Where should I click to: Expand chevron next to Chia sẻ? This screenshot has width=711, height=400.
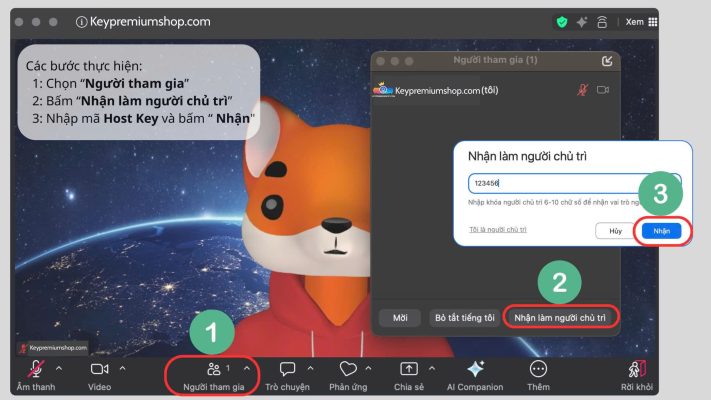pyautogui.click(x=432, y=368)
